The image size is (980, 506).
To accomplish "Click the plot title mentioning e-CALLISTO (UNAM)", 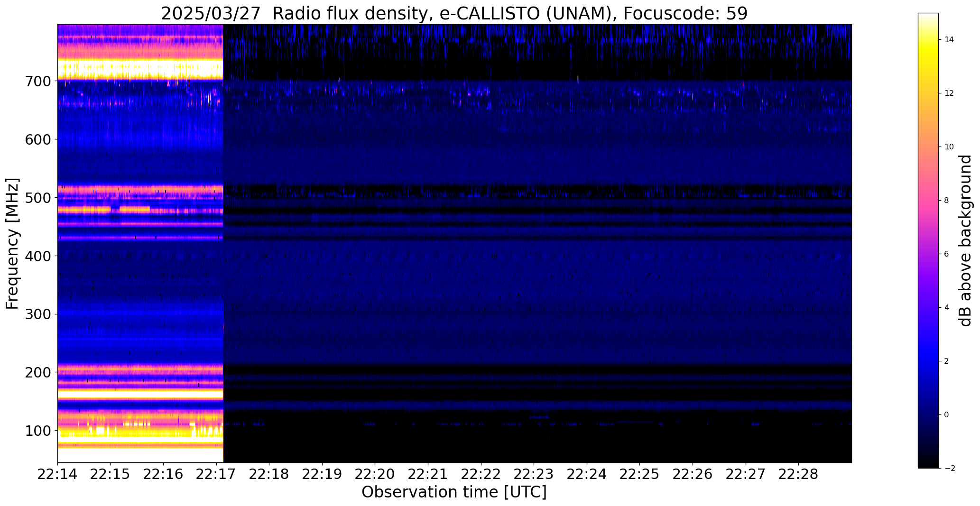I will [x=454, y=13].
